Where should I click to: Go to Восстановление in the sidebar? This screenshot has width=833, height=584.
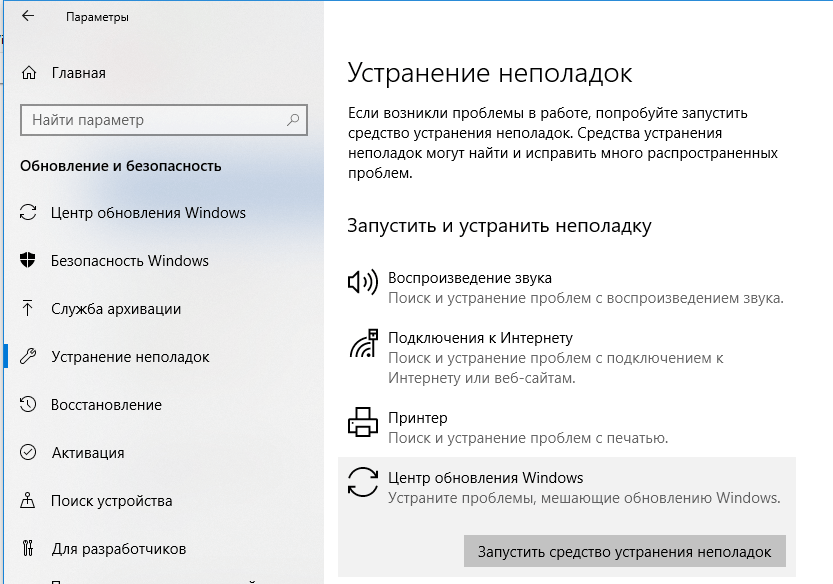106,405
